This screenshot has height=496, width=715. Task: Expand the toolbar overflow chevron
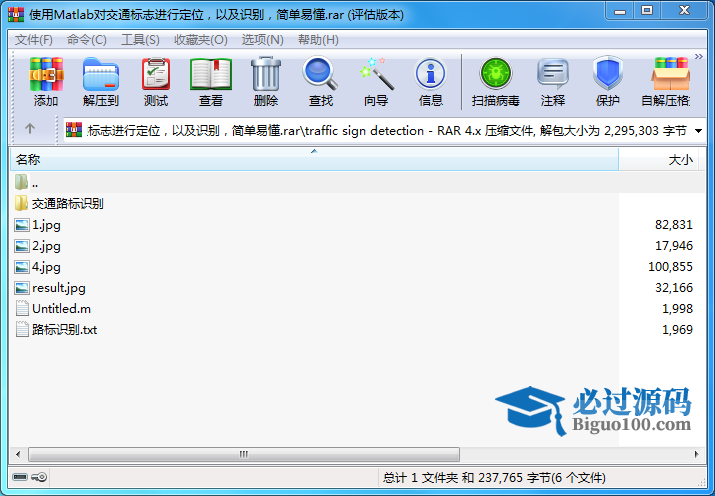pyautogui.click(x=699, y=57)
